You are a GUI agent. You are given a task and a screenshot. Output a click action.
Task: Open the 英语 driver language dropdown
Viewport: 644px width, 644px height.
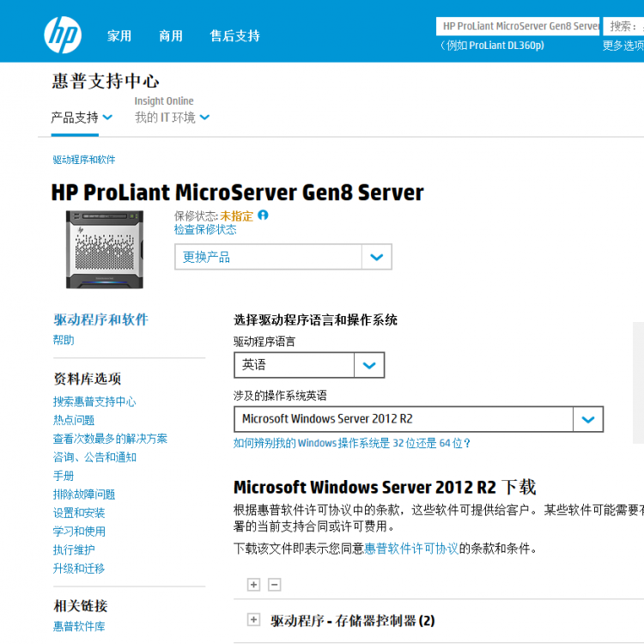coord(369,365)
